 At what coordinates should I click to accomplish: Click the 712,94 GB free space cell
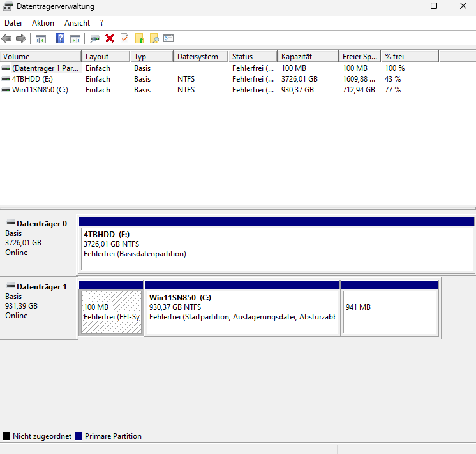[359, 90]
